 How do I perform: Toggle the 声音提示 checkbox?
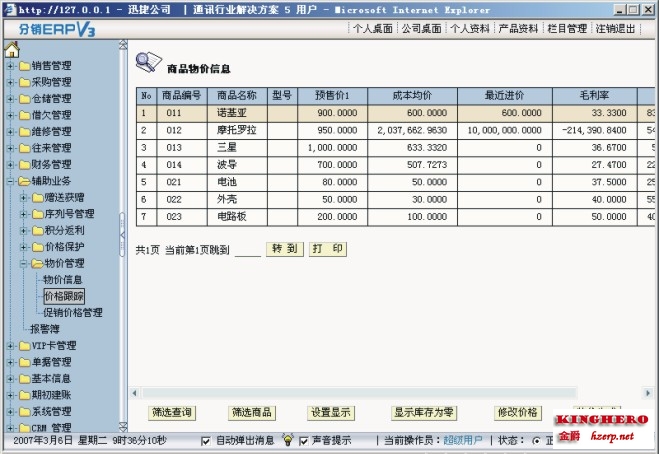[x=303, y=441]
